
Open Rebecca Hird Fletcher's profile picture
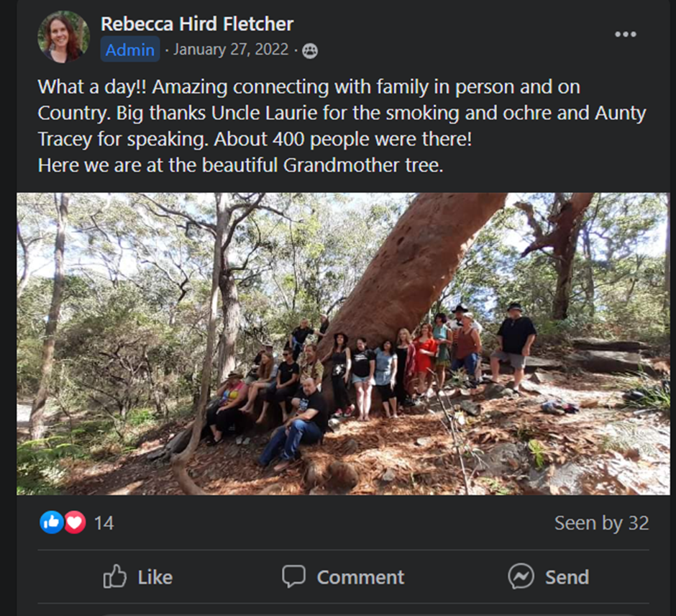tap(63, 36)
